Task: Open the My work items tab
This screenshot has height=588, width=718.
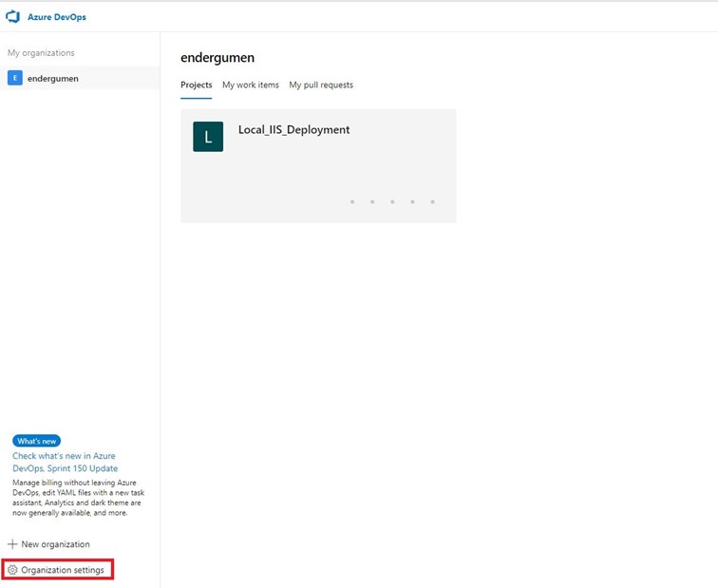Action: coord(251,85)
